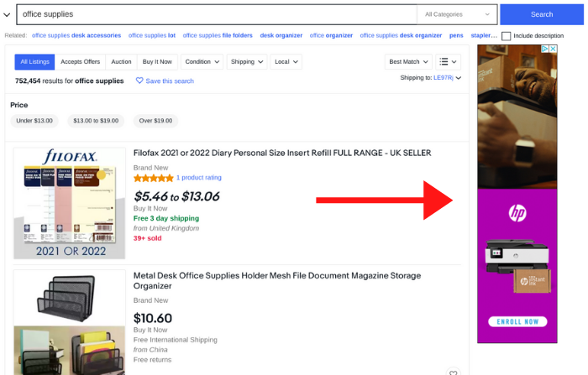This screenshot has width=588, height=375.
Task: Select the All Listings tab
Action: tap(35, 62)
